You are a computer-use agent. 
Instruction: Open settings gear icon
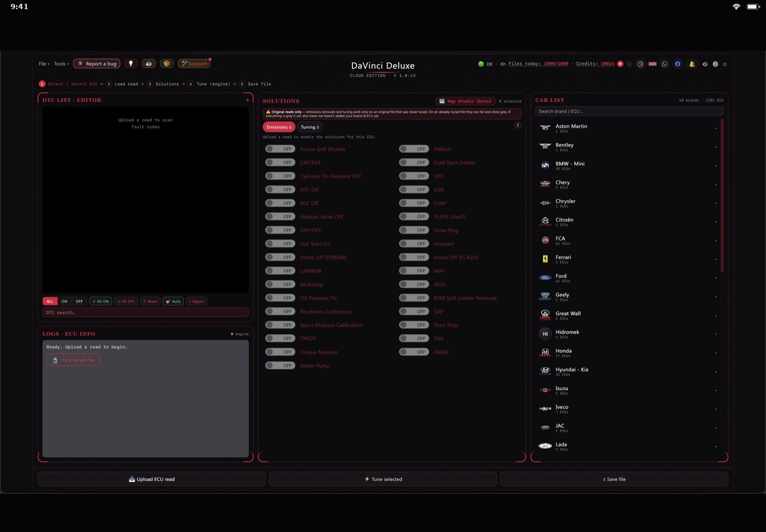(715, 64)
